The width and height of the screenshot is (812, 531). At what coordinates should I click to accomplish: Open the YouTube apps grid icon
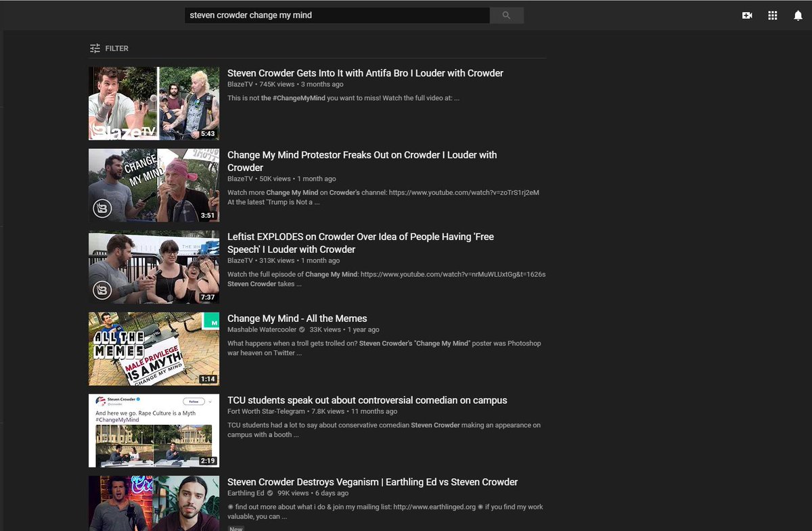773,15
